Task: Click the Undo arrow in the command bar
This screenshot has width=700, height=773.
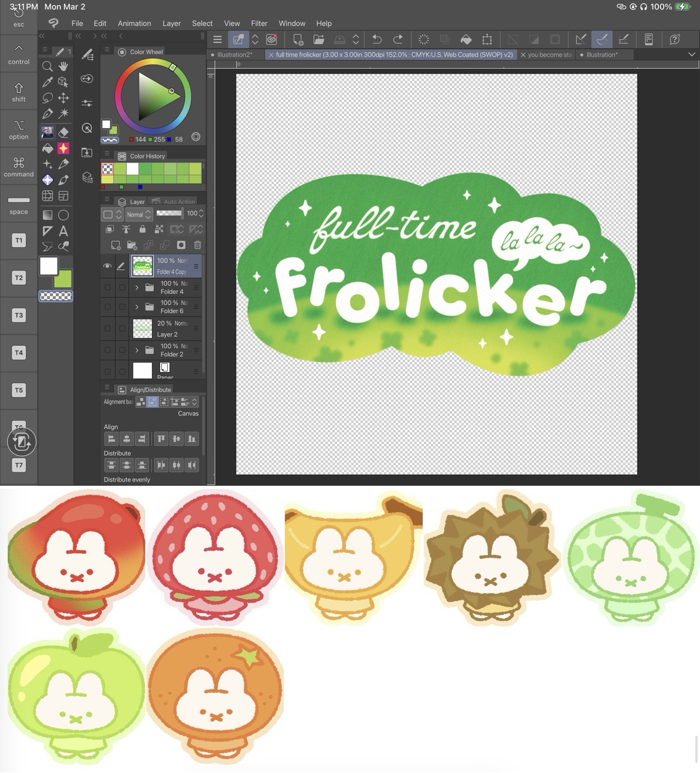Action: click(x=377, y=39)
